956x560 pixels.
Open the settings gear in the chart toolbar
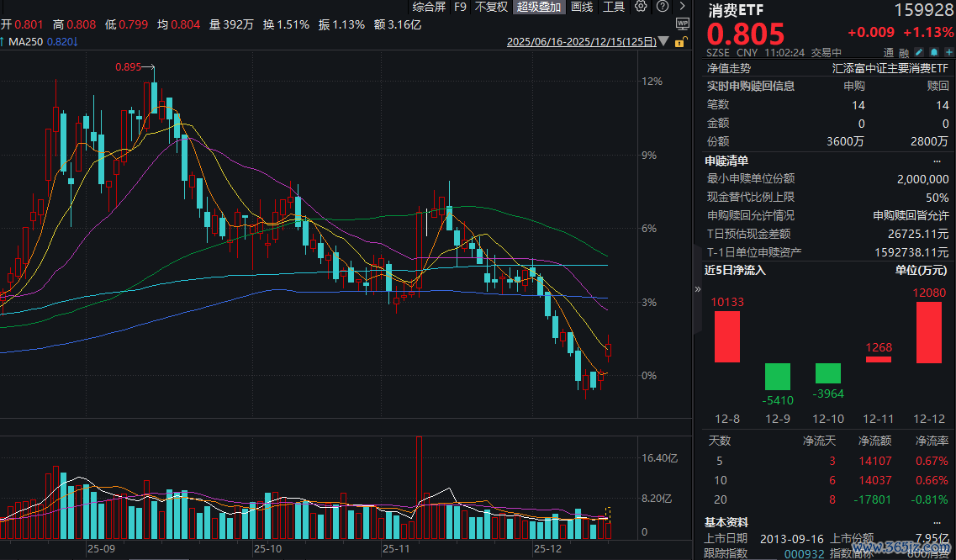(x=641, y=7)
